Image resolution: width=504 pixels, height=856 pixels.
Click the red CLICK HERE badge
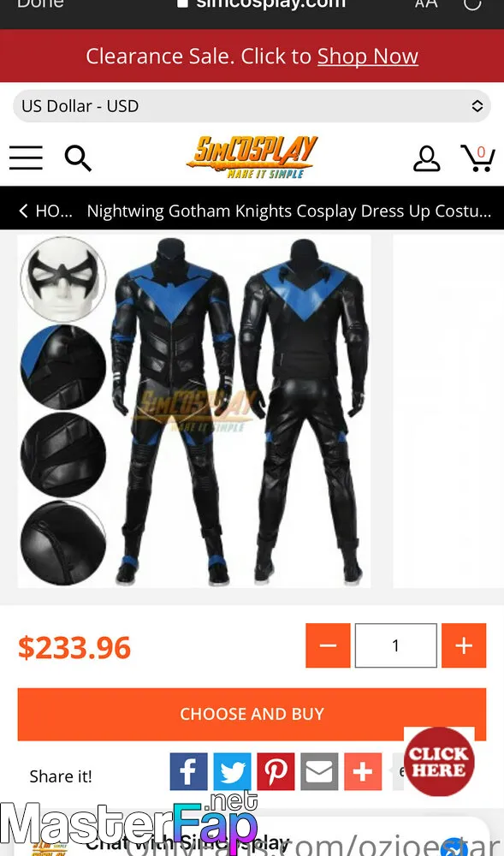439,762
